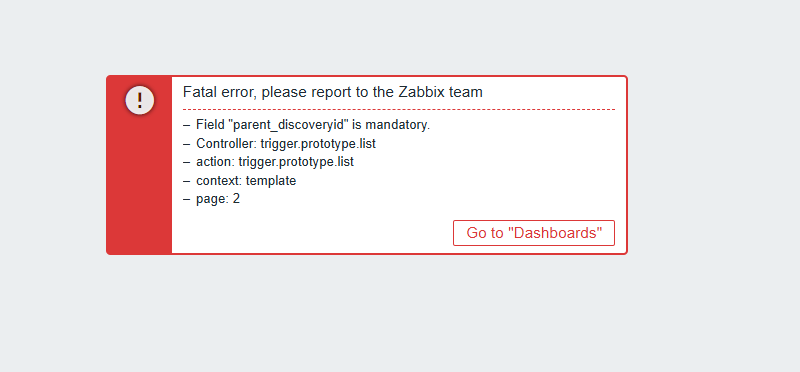Click the number "2" after page
Viewport: 800px width, 372px height.
(x=236, y=199)
